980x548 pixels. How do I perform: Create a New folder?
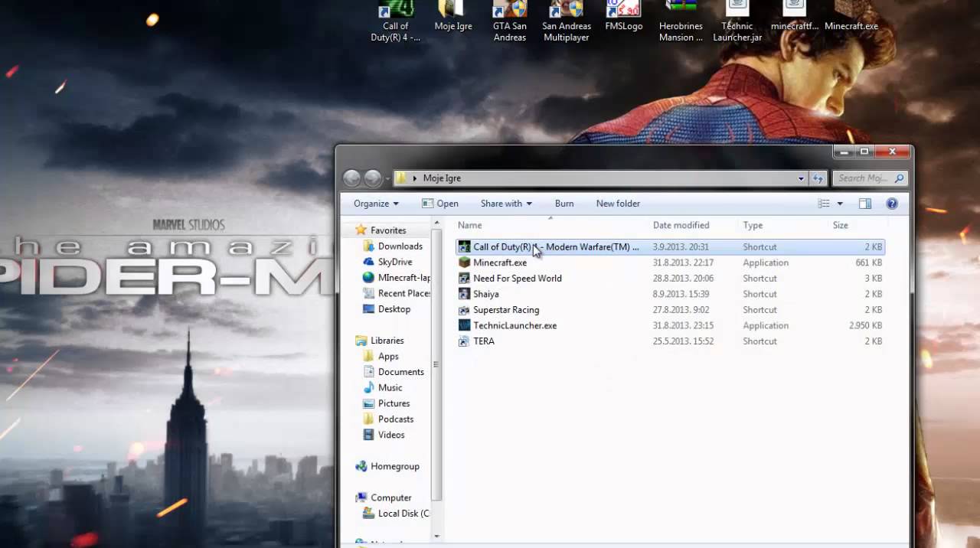[x=618, y=204]
